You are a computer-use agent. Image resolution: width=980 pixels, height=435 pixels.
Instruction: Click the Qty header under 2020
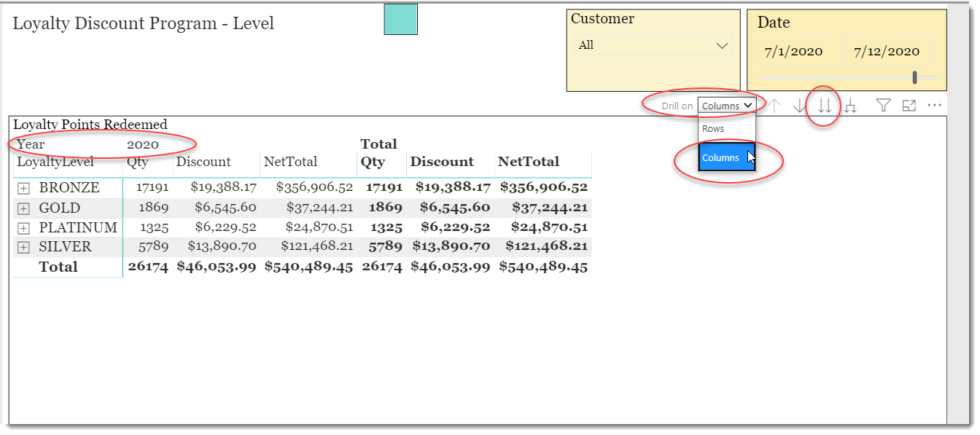click(x=138, y=162)
